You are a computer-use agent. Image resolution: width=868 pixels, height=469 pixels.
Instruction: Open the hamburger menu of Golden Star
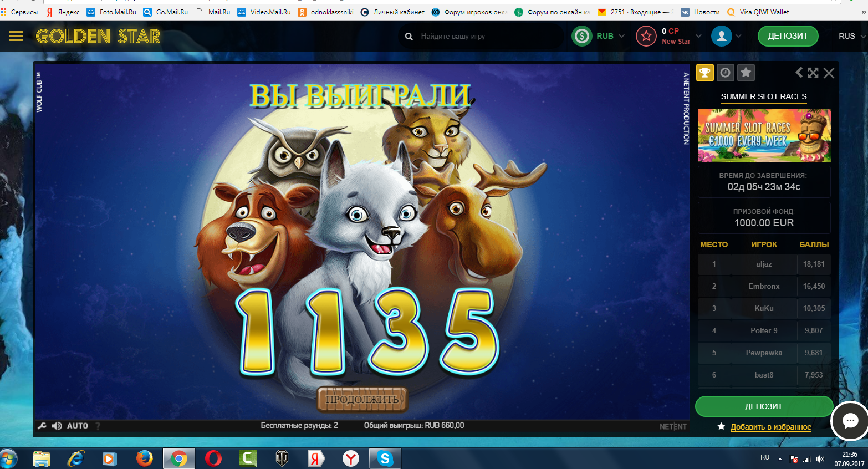click(x=16, y=35)
